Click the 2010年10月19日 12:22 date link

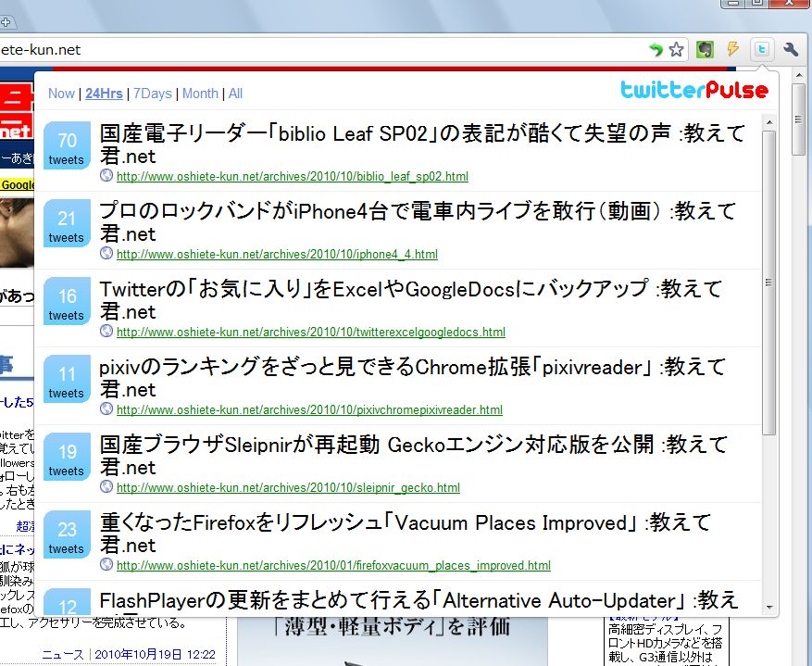[x=155, y=655]
